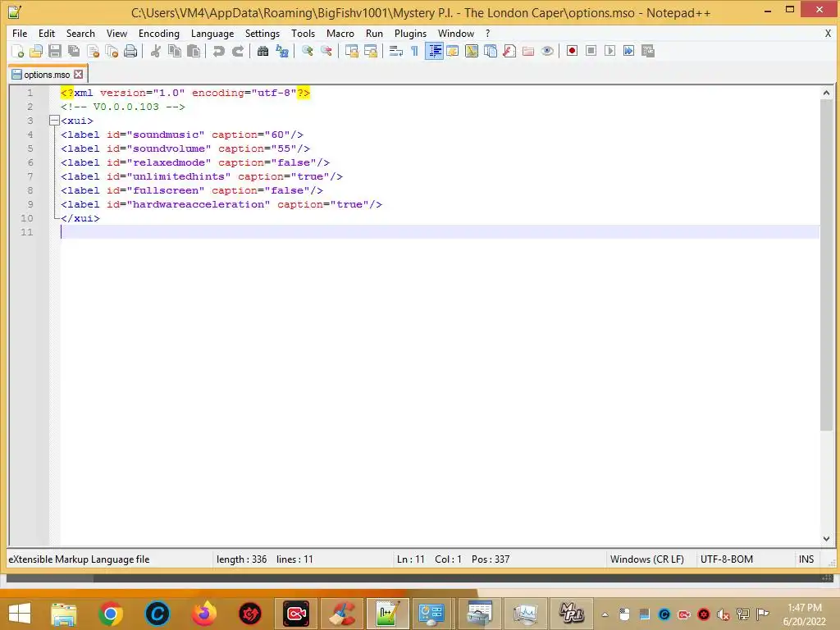Close the document with the menu-bar X

coord(828,33)
